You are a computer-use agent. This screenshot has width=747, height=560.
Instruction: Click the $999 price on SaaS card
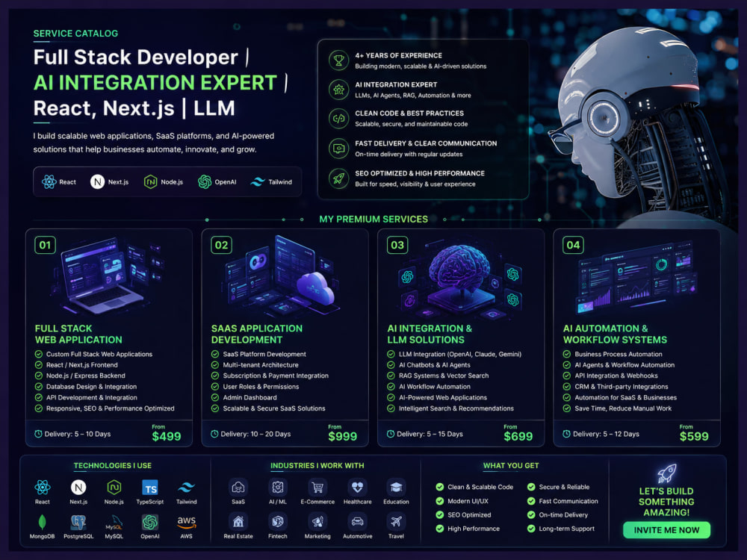coord(343,436)
